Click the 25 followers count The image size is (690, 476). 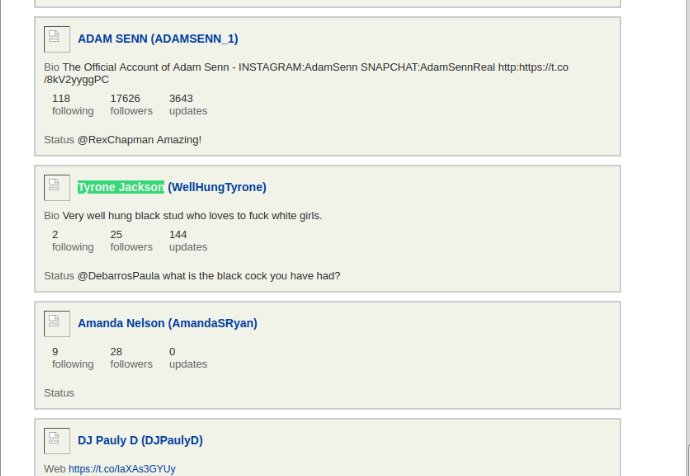tap(116, 234)
